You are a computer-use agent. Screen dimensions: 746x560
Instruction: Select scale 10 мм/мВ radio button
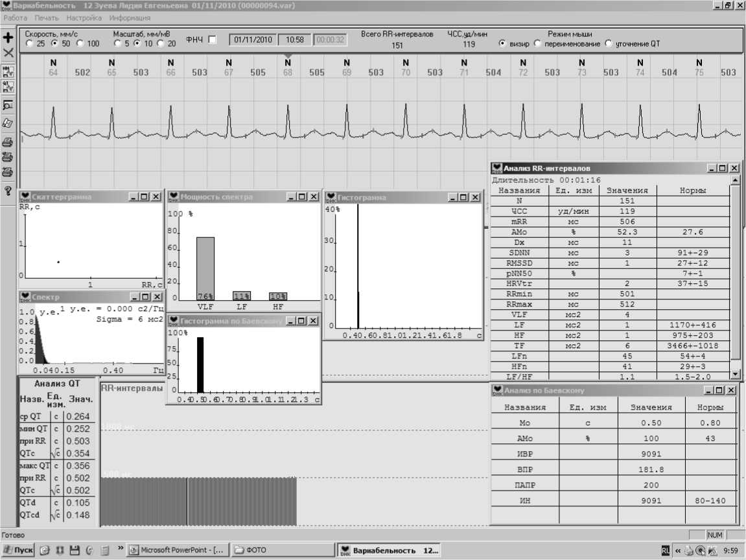pos(137,44)
